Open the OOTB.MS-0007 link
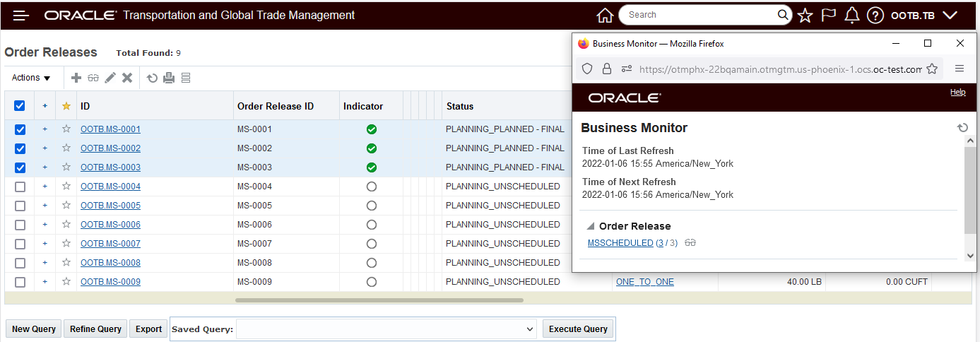The height and width of the screenshot is (342, 980). (110, 244)
